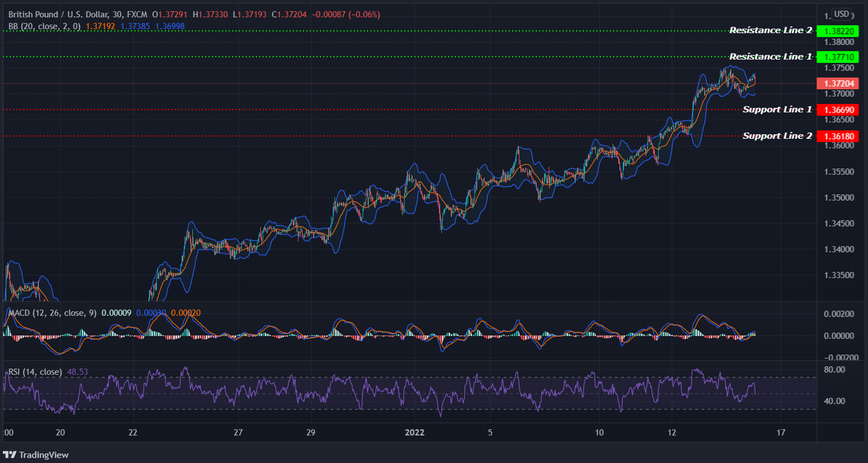This screenshot has height=463, width=868.
Task: Click the RSI reading 48.53
Action: (79, 372)
